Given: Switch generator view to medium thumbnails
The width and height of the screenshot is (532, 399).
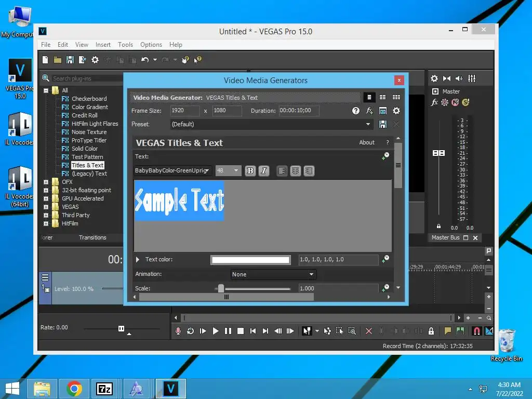Looking at the screenshot, I should click(x=383, y=97).
